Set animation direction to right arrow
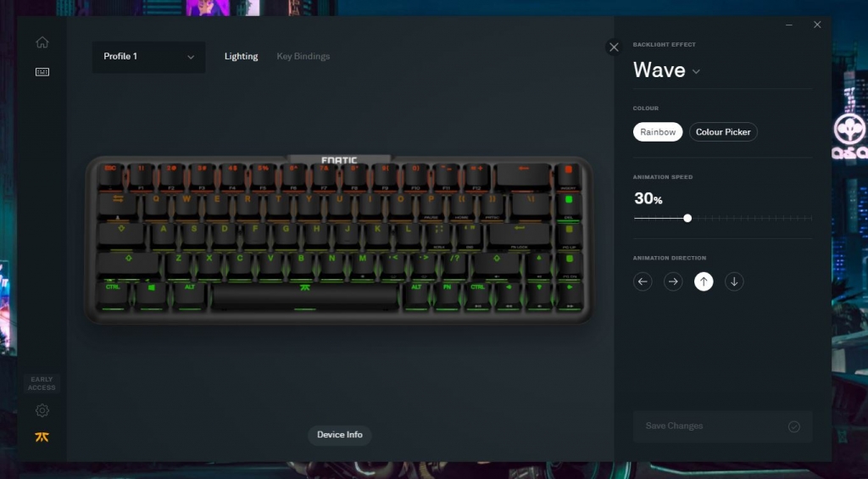 coord(673,281)
